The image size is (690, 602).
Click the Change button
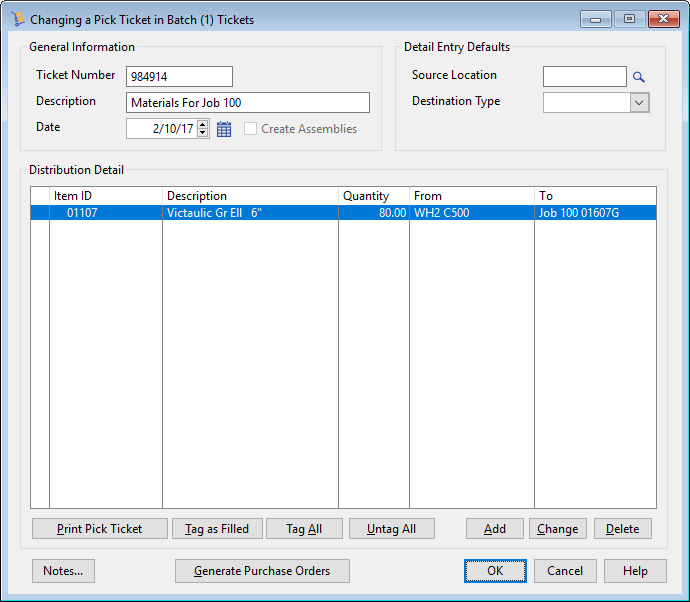click(x=557, y=529)
